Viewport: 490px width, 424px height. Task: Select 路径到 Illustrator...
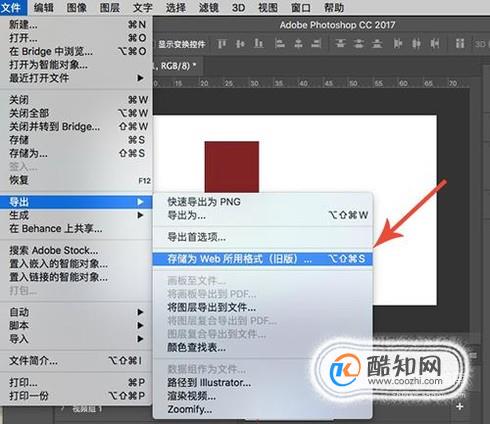pyautogui.click(x=262, y=382)
